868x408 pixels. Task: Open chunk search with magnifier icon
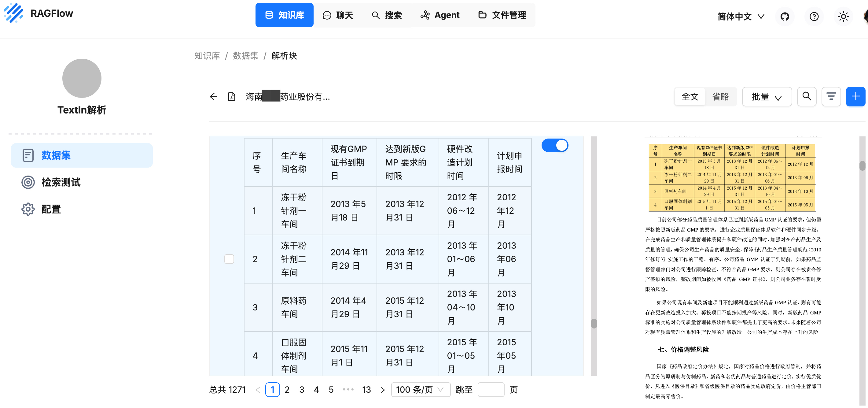point(807,96)
